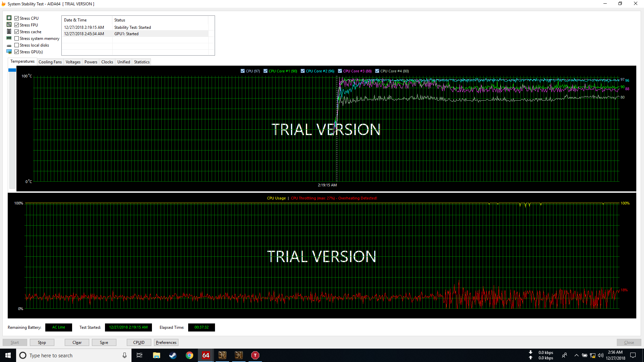Enable Stress system memory checkbox
644x362 pixels.
[16, 39]
